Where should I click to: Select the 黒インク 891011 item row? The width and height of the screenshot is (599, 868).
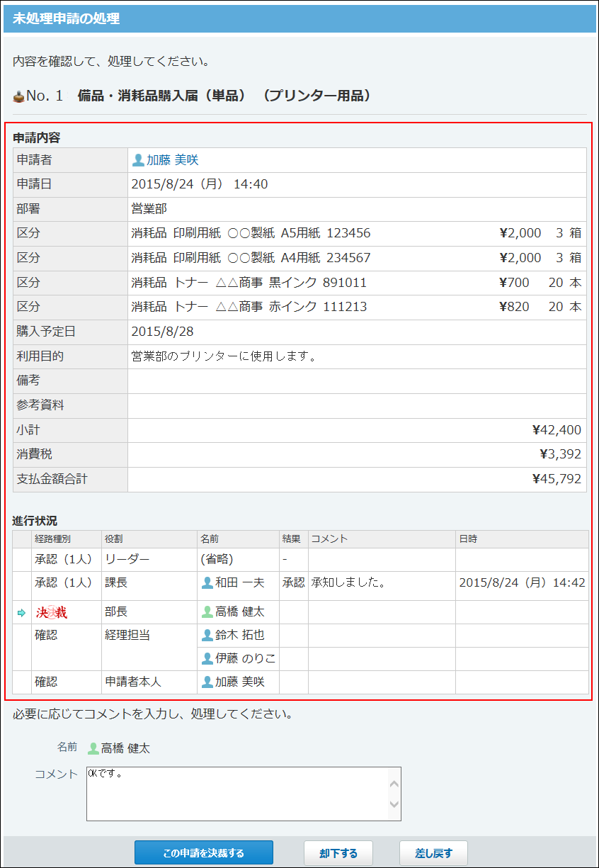(299, 283)
